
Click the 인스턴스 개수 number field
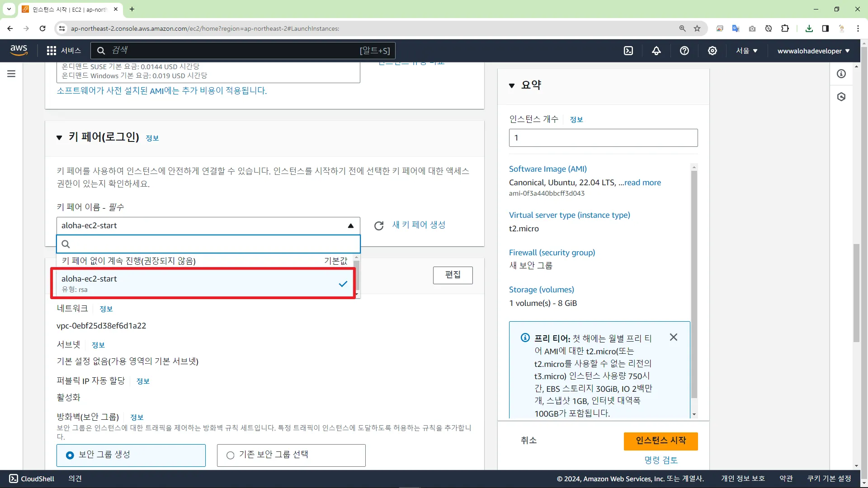coord(603,138)
